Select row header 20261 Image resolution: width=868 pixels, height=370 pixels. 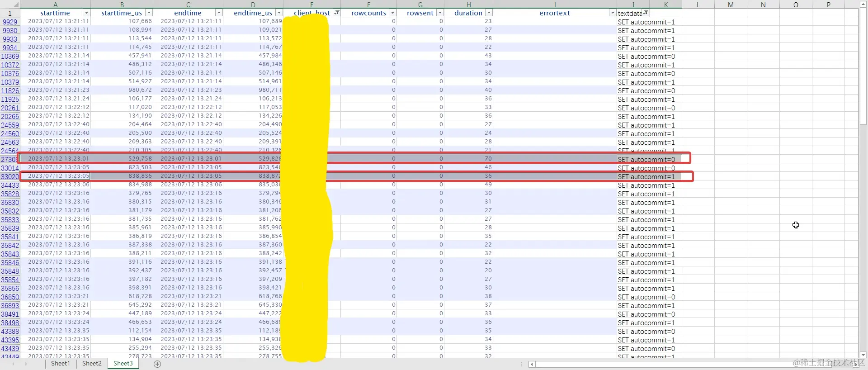(x=10, y=108)
